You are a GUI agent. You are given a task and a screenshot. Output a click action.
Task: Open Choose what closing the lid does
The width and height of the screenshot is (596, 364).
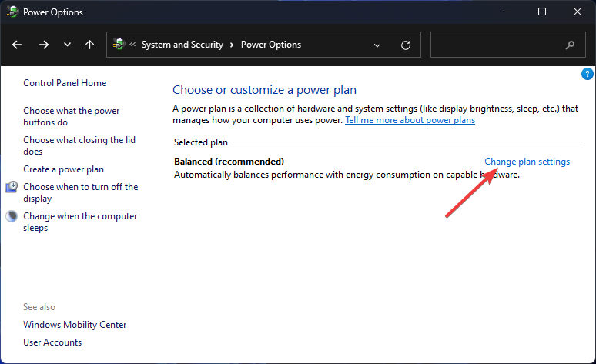point(79,145)
